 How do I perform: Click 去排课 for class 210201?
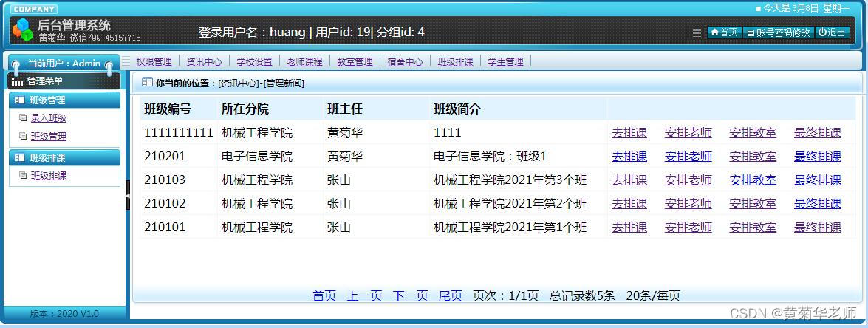click(629, 157)
